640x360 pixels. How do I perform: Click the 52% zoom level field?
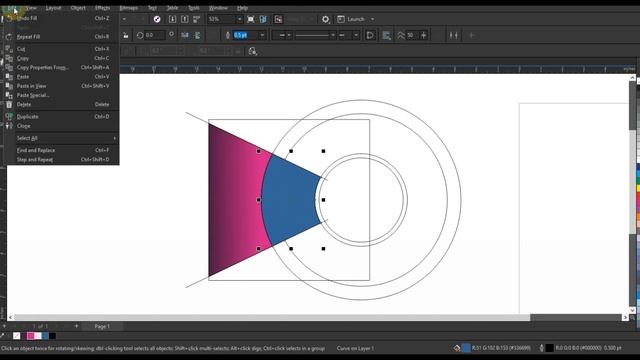(221, 19)
